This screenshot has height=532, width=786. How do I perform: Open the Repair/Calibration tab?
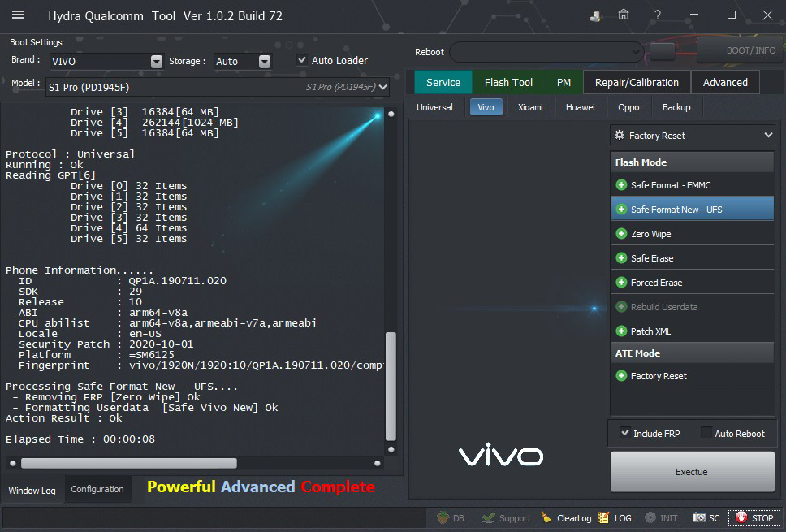tap(637, 82)
